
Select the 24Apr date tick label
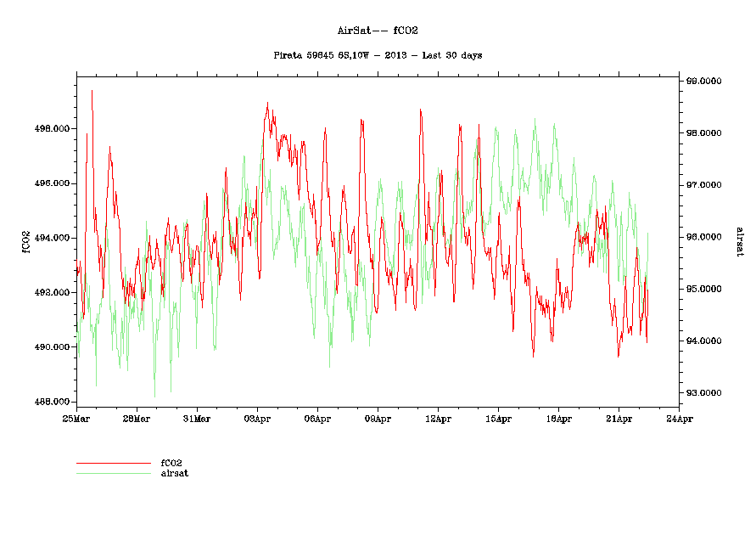pyautogui.click(x=679, y=419)
